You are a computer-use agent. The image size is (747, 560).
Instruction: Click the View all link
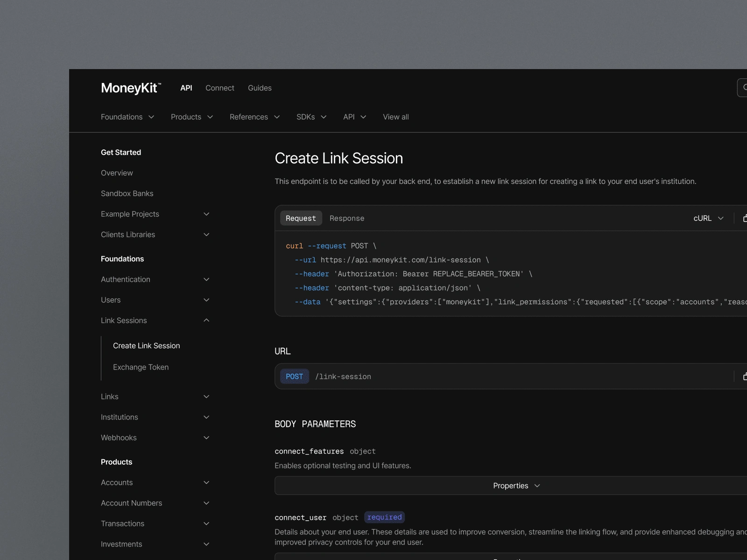396,117
